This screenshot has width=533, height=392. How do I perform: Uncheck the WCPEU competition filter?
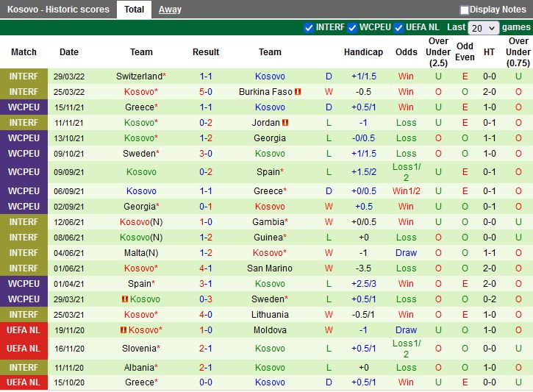click(x=352, y=28)
